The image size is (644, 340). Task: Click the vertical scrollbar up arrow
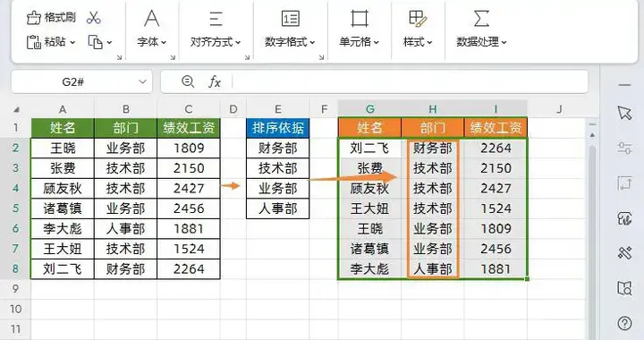pyautogui.click(x=592, y=135)
